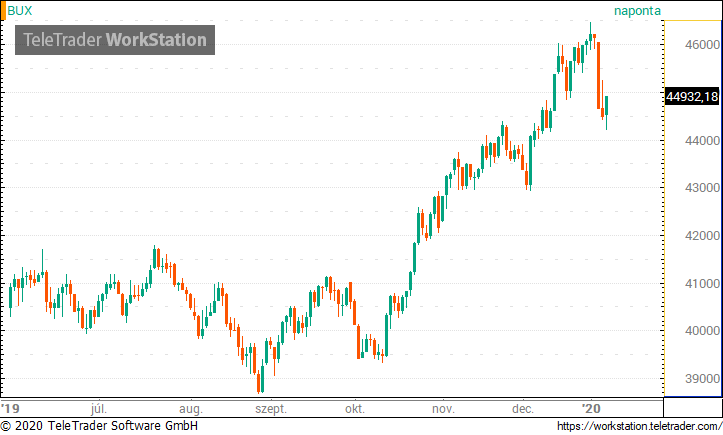
Task: Click the aug. month marker
Action: click(190, 409)
